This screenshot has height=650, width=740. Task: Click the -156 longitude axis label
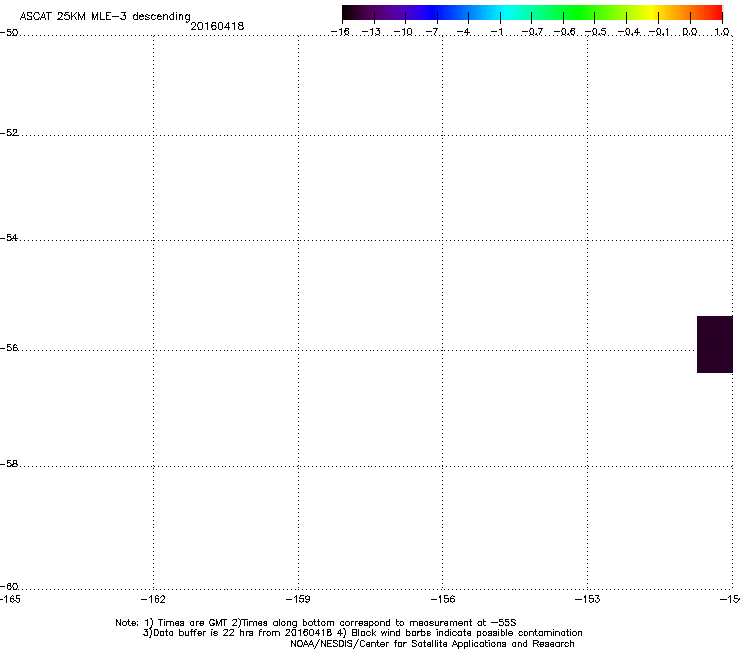click(443, 599)
